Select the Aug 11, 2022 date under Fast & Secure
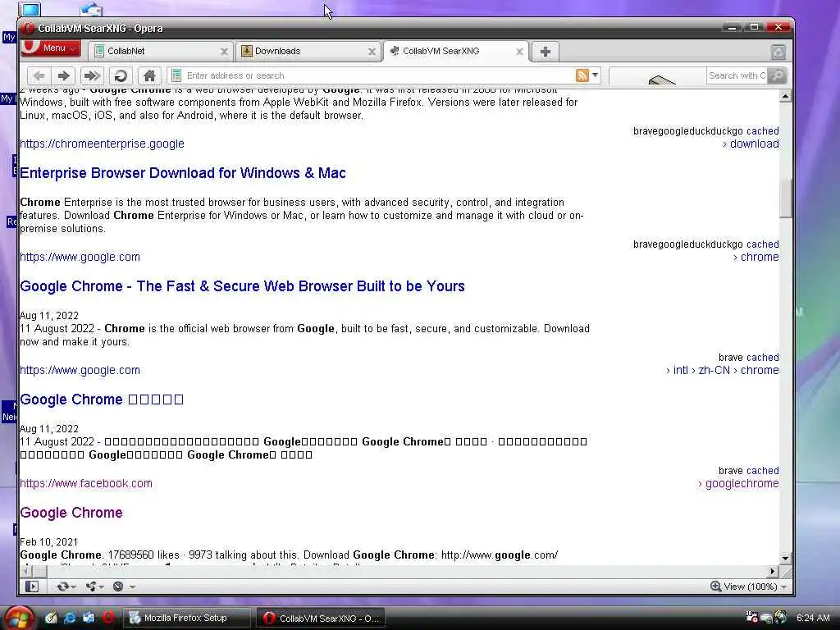 [x=49, y=316]
